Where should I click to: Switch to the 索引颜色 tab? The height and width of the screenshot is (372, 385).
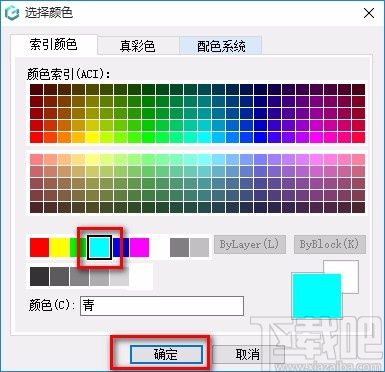tap(54, 44)
